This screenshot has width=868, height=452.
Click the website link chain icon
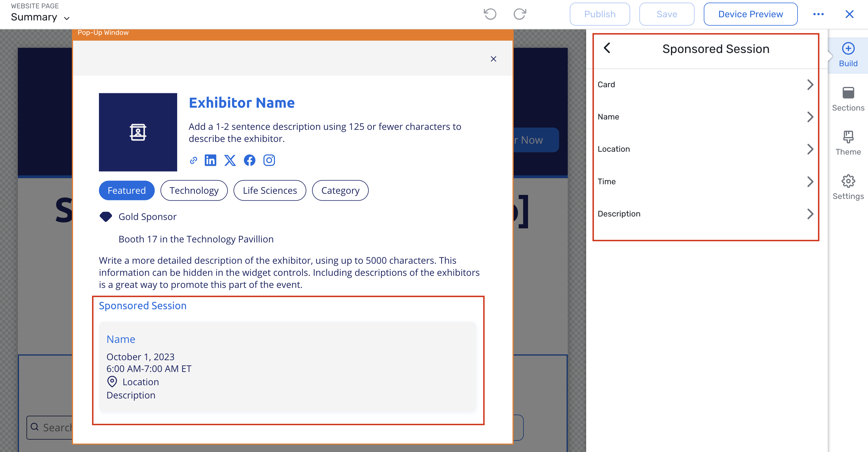(193, 160)
